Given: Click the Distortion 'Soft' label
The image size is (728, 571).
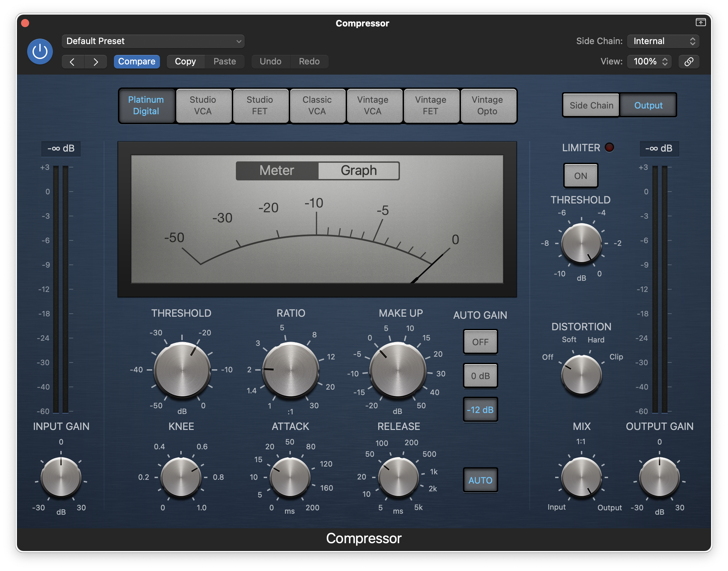Looking at the screenshot, I should pyautogui.click(x=569, y=339).
